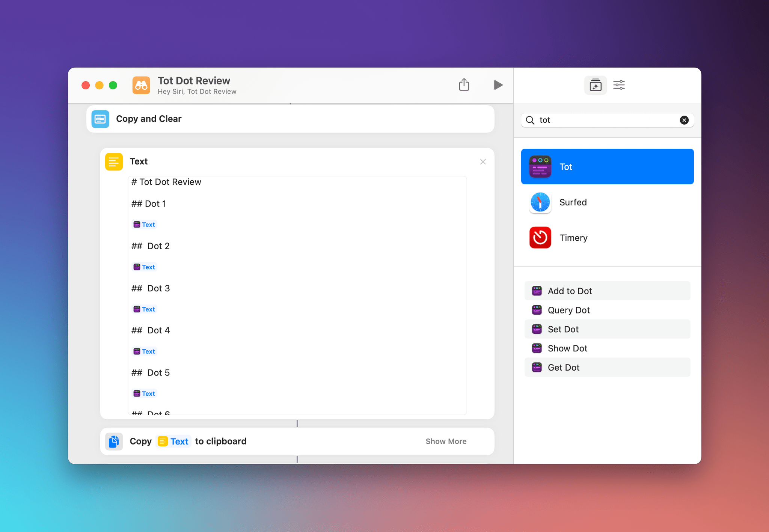Click the green full screen button
The image size is (769, 532).
tap(113, 85)
